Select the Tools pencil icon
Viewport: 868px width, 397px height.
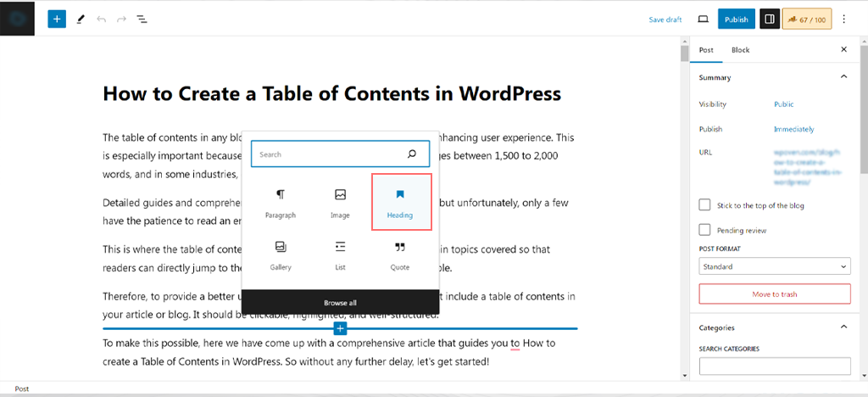tap(81, 20)
